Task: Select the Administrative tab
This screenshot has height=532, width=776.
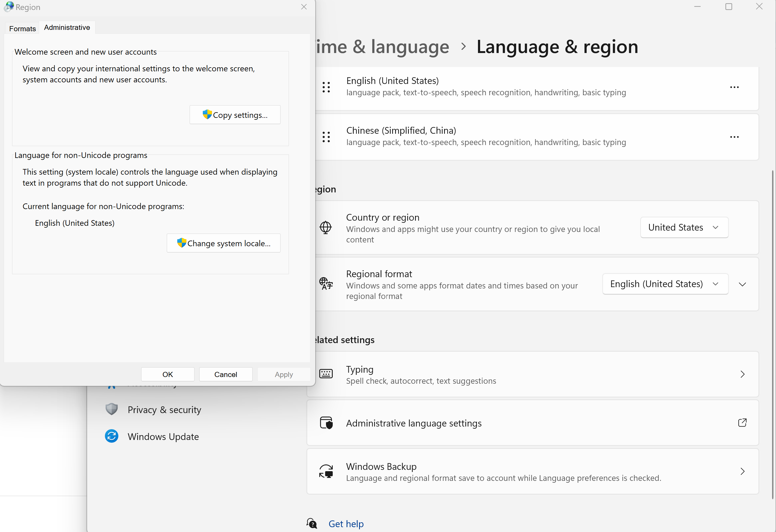Action: click(x=67, y=27)
